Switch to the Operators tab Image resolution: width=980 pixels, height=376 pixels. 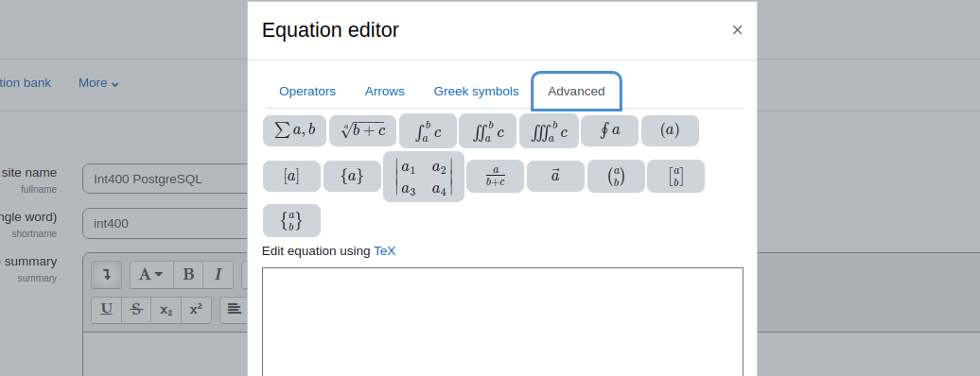point(307,92)
